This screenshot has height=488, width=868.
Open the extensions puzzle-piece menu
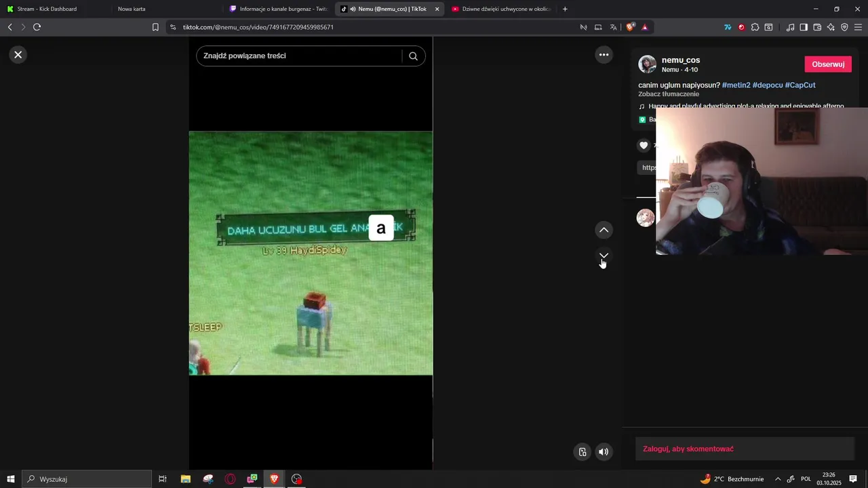[755, 27]
